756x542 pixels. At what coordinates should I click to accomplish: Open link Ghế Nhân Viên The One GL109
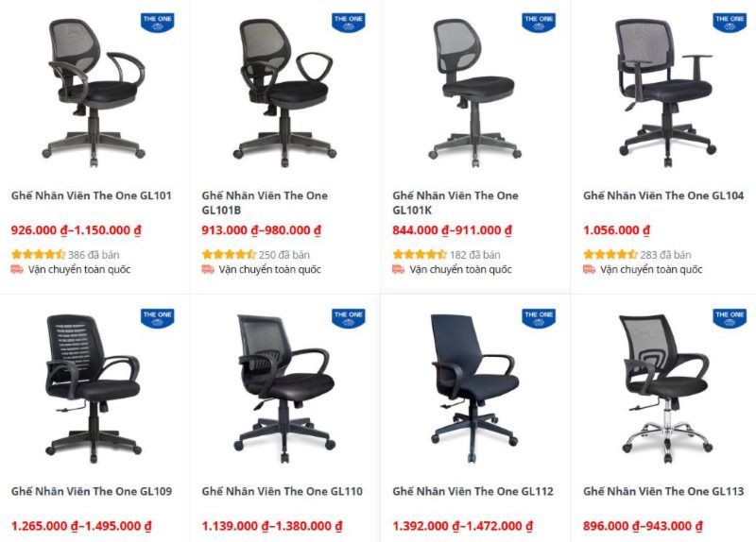92,491
